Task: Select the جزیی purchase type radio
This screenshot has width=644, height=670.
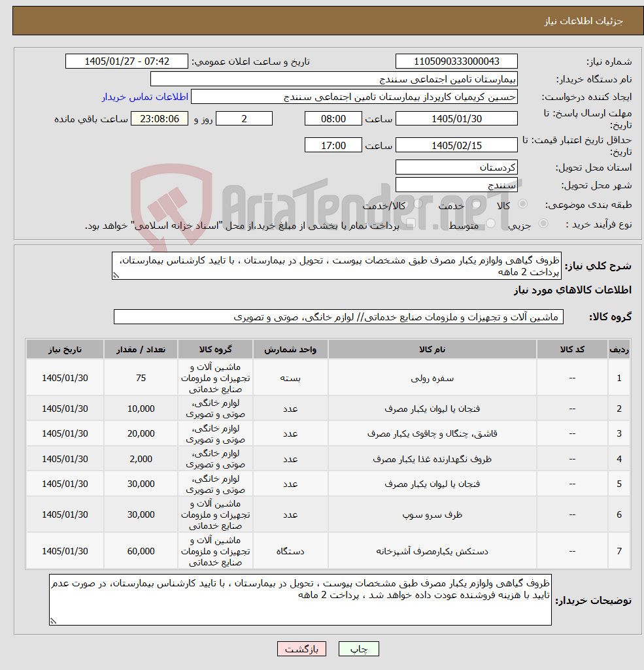Action: pyautogui.click(x=543, y=223)
